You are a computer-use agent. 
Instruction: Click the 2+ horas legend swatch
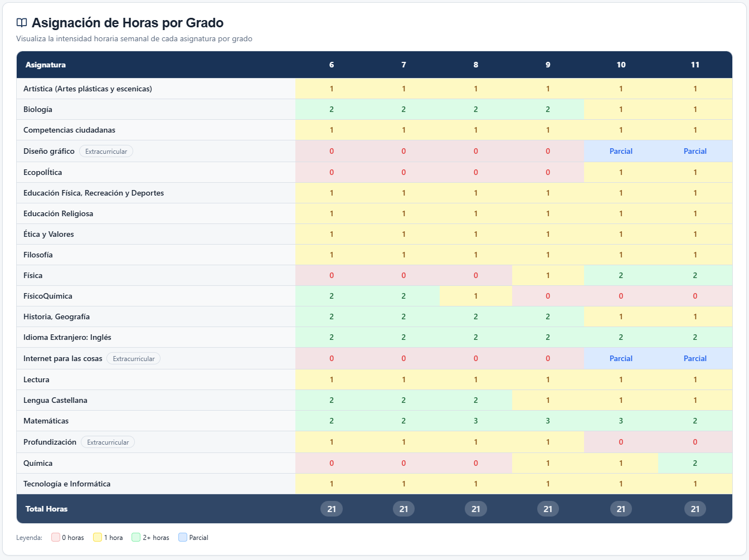point(137,537)
